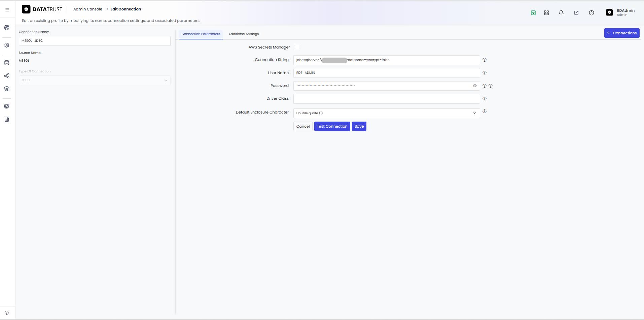Click info icon beside Driver Class
The height and width of the screenshot is (320, 644).
(x=485, y=99)
